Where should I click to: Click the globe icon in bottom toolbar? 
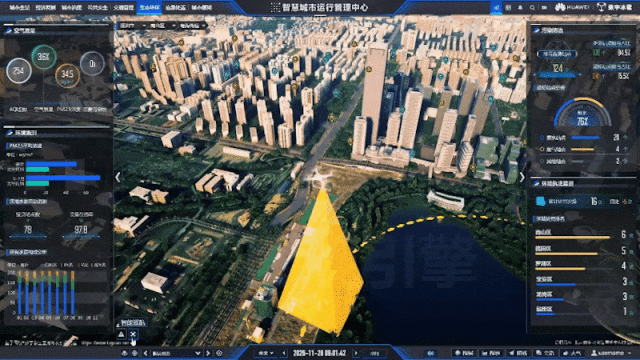tap(135, 353)
